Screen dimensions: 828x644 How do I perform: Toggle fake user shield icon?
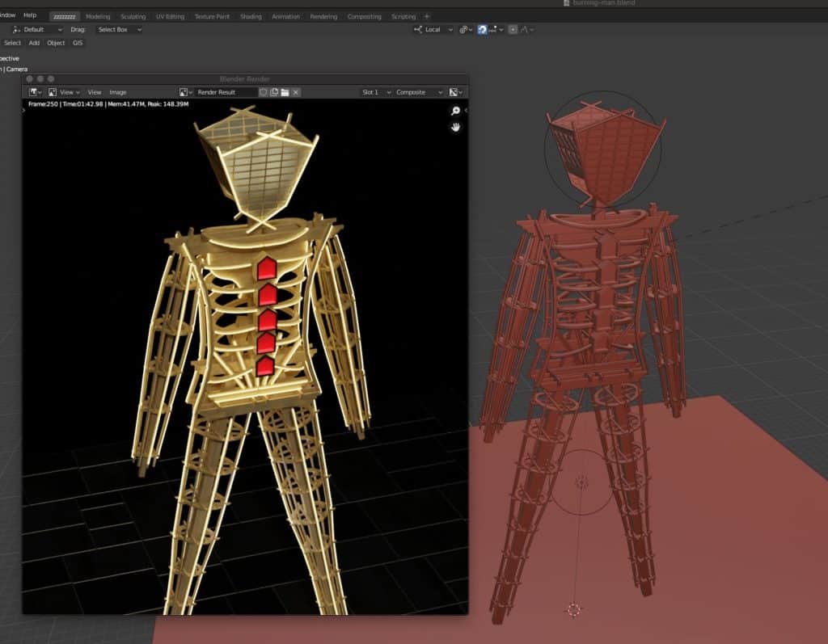coord(263,92)
